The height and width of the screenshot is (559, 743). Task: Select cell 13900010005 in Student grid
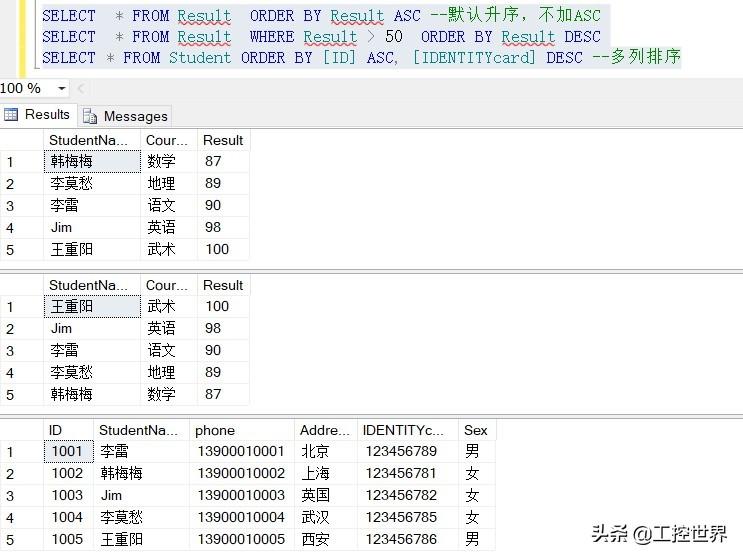pyautogui.click(x=242, y=539)
